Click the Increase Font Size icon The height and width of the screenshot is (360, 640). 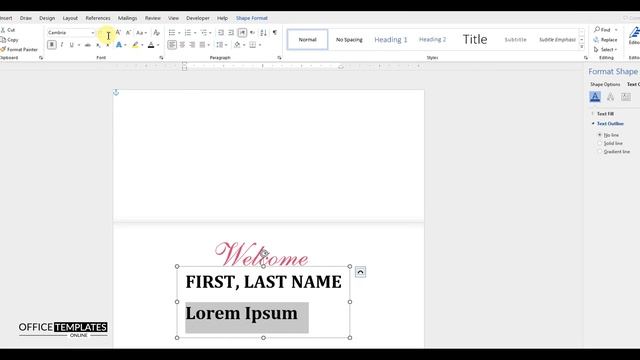pos(118,33)
